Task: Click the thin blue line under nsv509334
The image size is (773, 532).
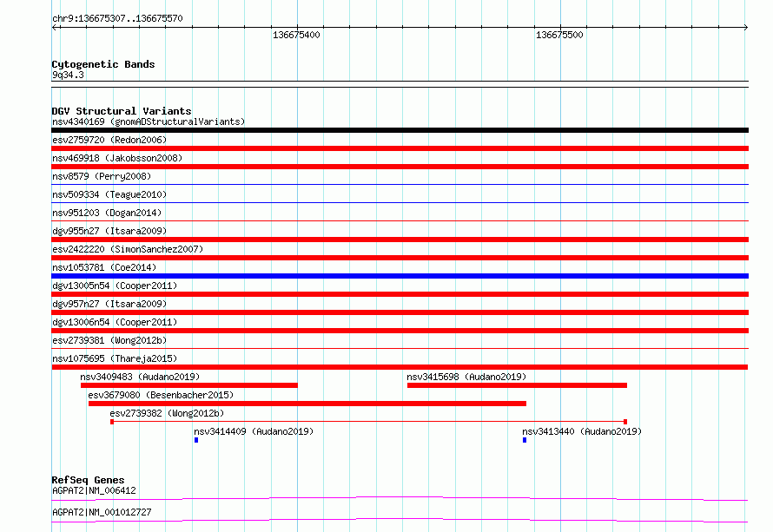Action: [400, 202]
